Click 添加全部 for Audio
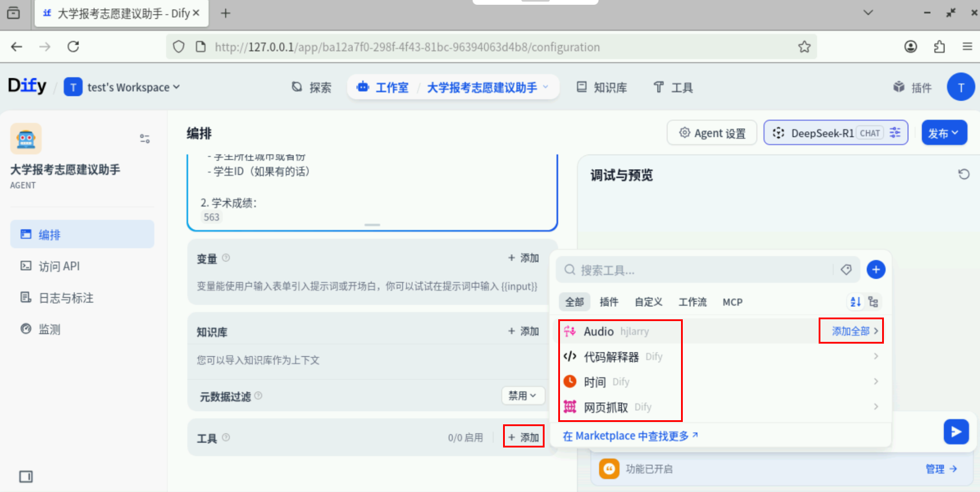980x492 pixels. (x=851, y=331)
